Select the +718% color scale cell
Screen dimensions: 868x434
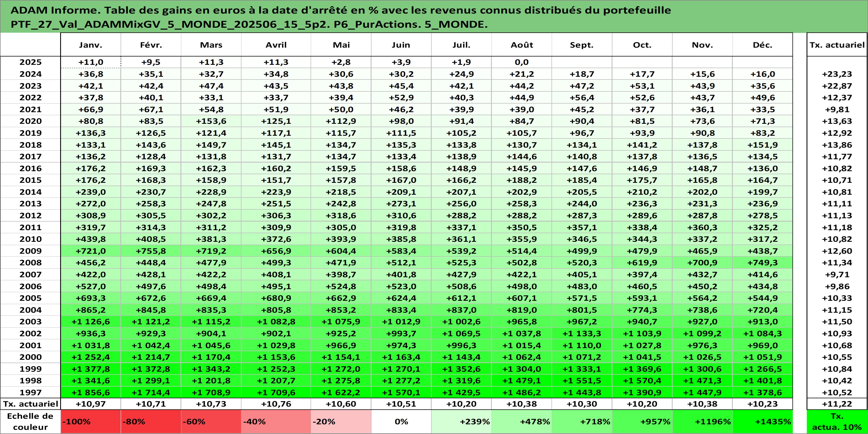582,422
